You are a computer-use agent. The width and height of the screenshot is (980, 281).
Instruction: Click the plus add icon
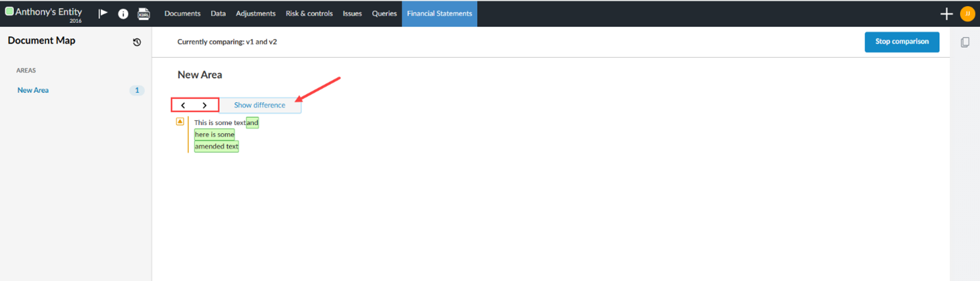tap(946, 14)
